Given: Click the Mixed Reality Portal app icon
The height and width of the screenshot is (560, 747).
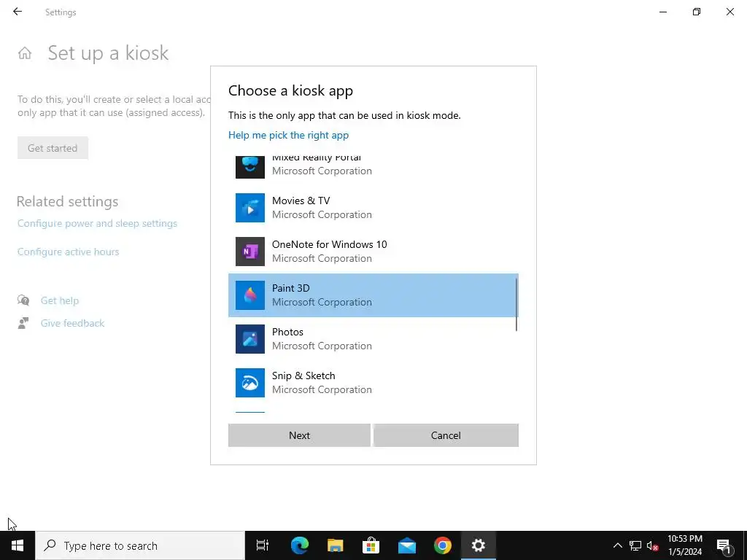Looking at the screenshot, I should 250,167.
